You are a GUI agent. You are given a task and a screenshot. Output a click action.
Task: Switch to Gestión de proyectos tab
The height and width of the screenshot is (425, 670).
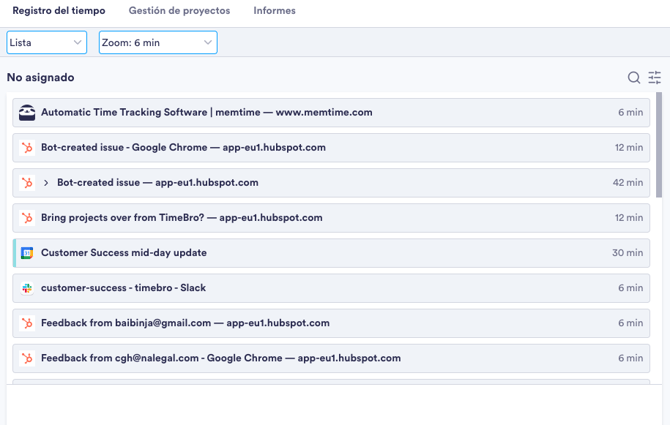coord(179,11)
